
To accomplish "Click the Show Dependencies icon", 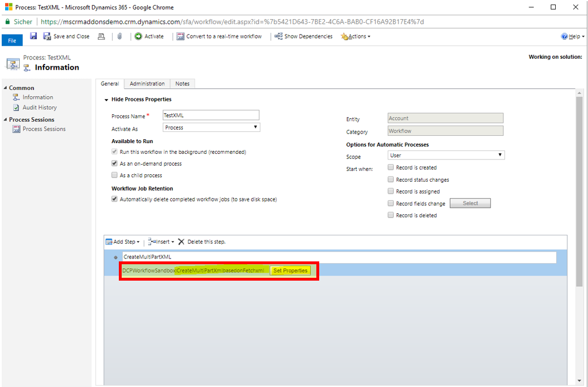I will click(x=278, y=36).
